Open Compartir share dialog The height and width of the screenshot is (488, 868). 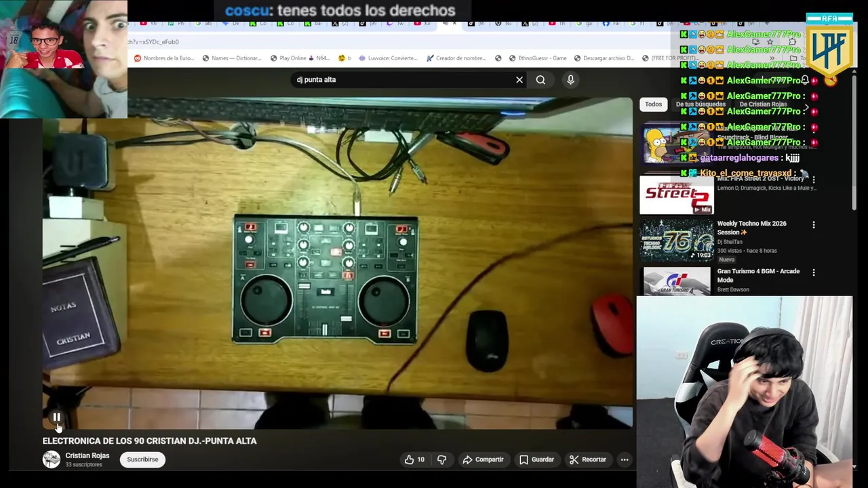pyautogui.click(x=483, y=460)
